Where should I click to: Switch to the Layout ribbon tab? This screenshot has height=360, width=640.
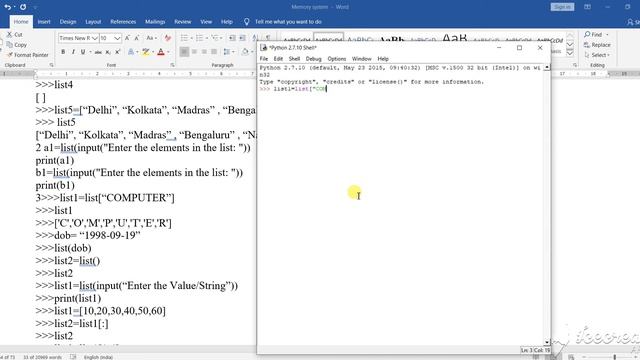click(x=93, y=22)
